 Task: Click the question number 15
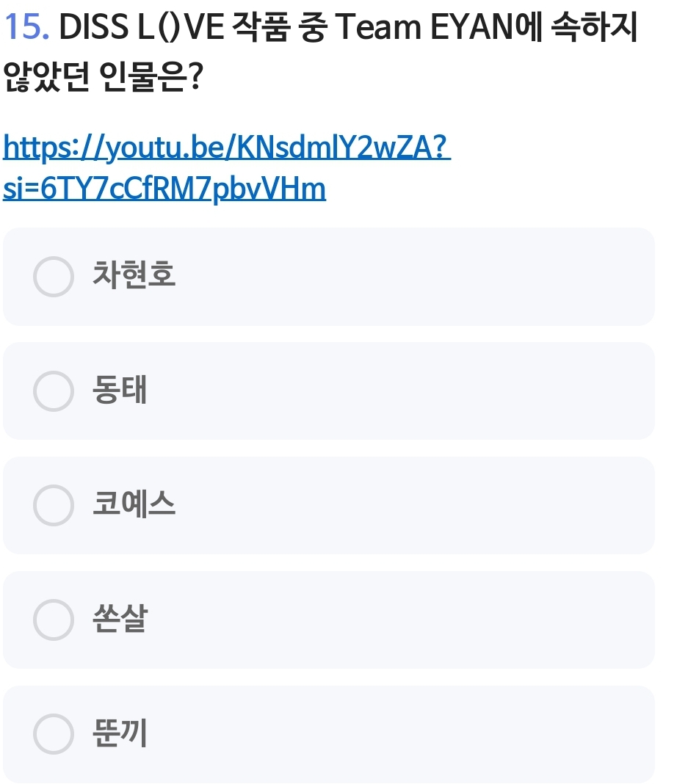[26, 26]
